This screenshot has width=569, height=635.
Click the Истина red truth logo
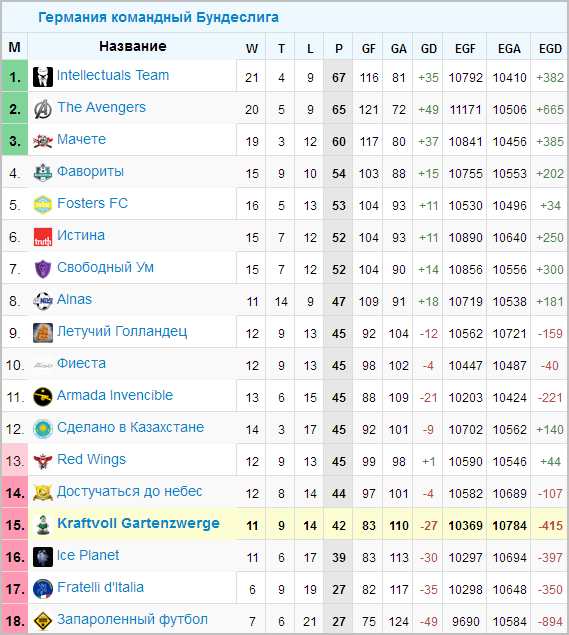43,237
